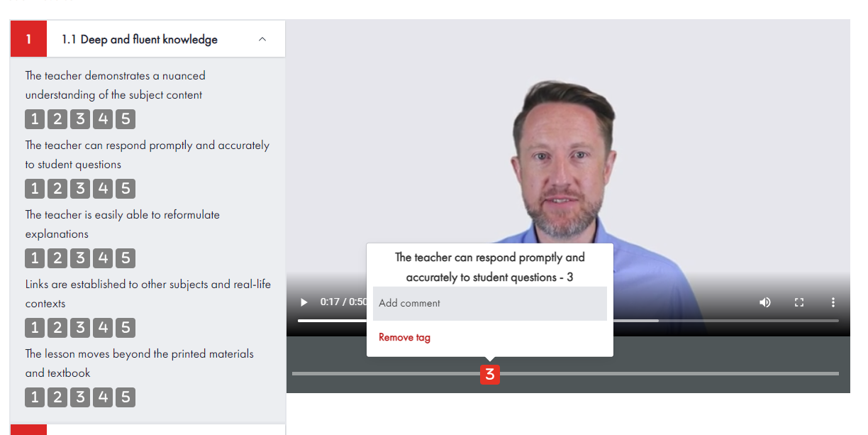868x435 pixels.
Task: Select the red 3 timeline marker
Action: [490, 374]
